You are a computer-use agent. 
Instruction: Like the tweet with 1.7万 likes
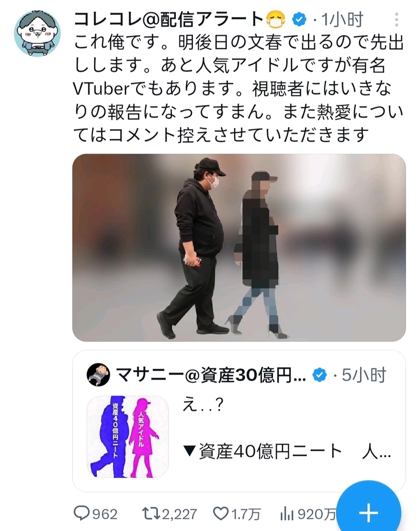point(237,513)
